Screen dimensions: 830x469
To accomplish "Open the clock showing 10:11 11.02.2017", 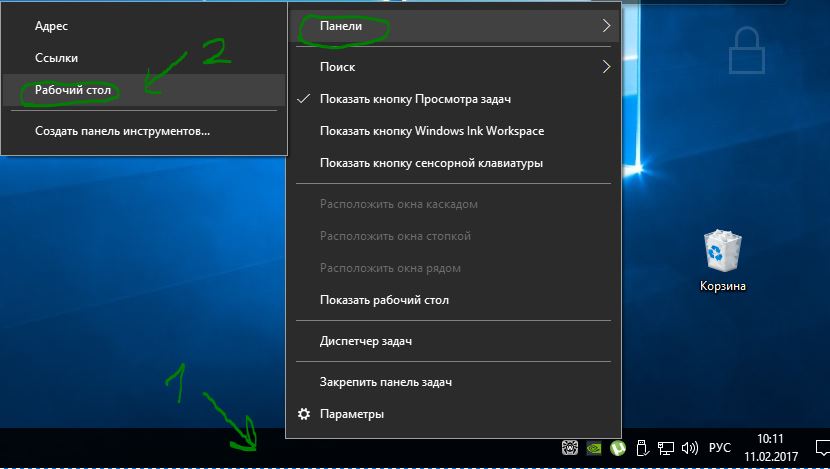I will [x=771, y=448].
